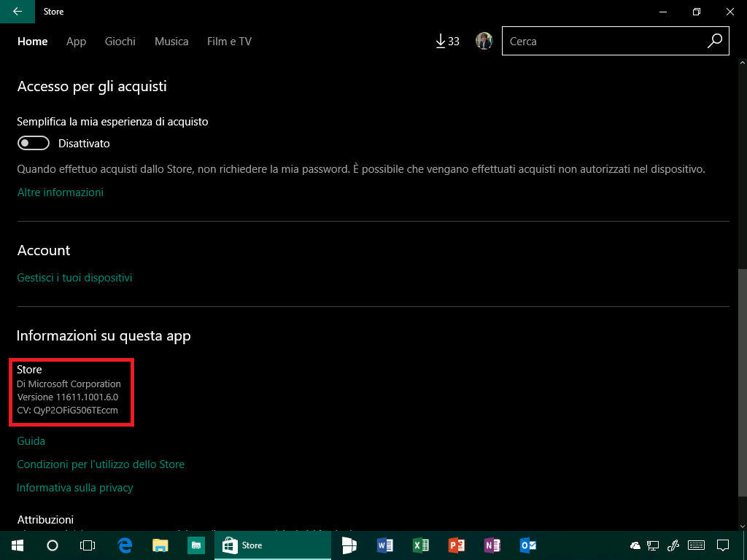Open the touch keyboard icon
Viewport: 747px width, 560px height.
697,545
